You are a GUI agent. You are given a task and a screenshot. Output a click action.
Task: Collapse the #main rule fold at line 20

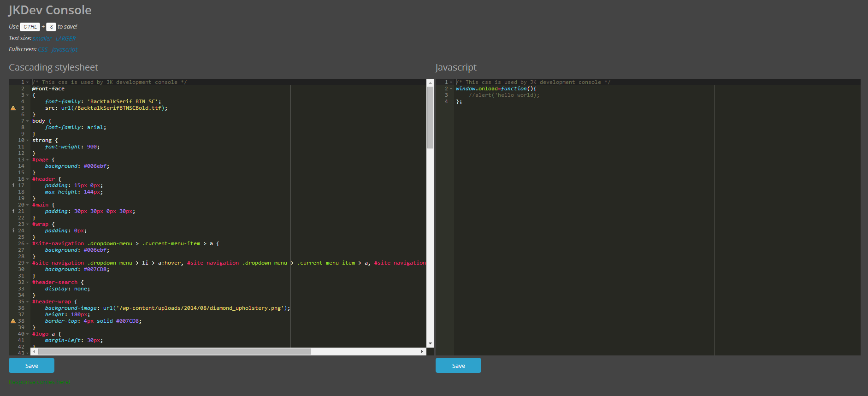(28, 205)
